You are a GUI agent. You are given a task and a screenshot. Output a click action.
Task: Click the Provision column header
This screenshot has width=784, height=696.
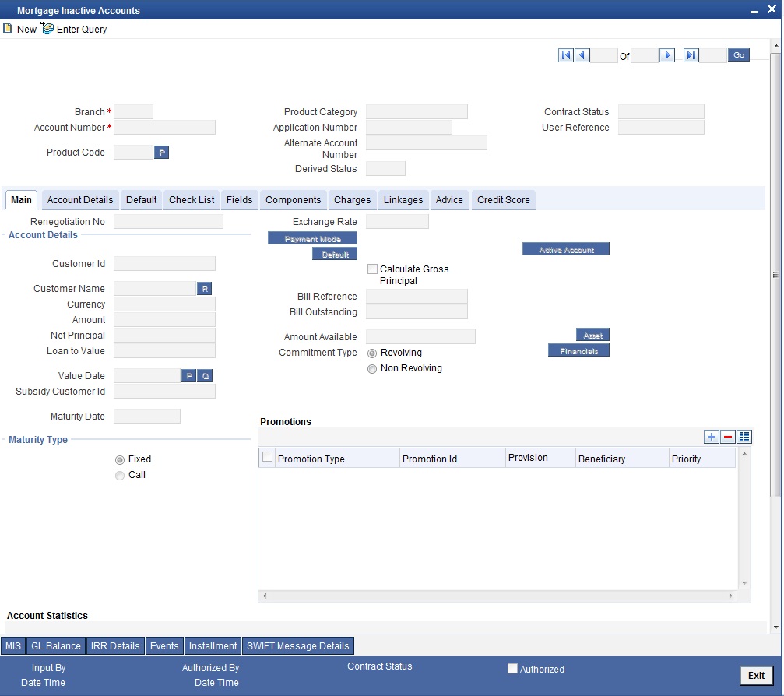coord(540,458)
